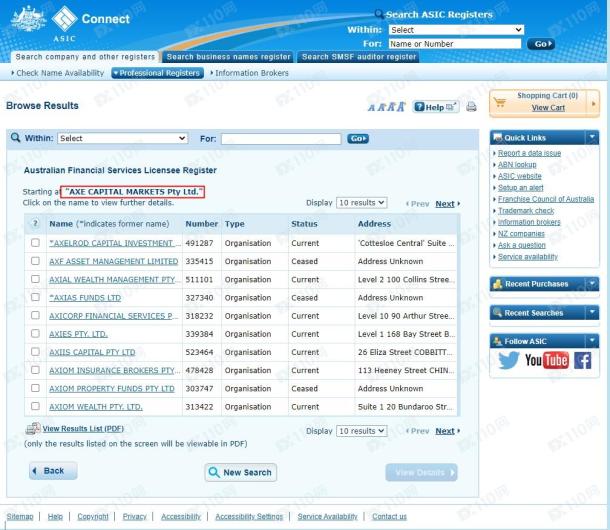610x530 pixels.
Task: Open Search business names register tab
Action: click(x=228, y=57)
